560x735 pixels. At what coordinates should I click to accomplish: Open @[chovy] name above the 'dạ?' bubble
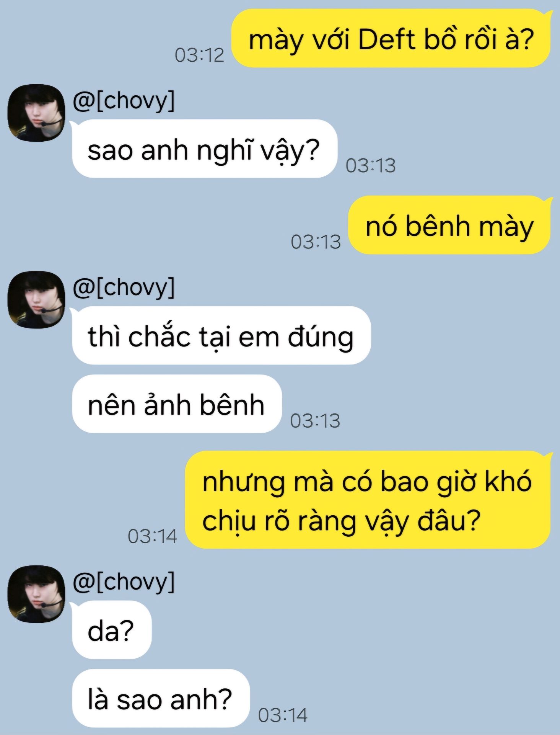[124, 581]
